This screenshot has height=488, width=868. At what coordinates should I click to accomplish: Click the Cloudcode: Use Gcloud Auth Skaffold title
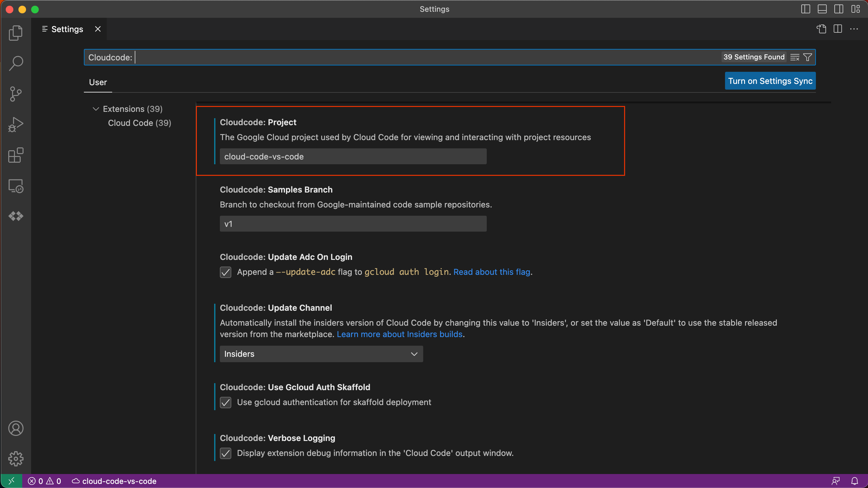tap(295, 387)
